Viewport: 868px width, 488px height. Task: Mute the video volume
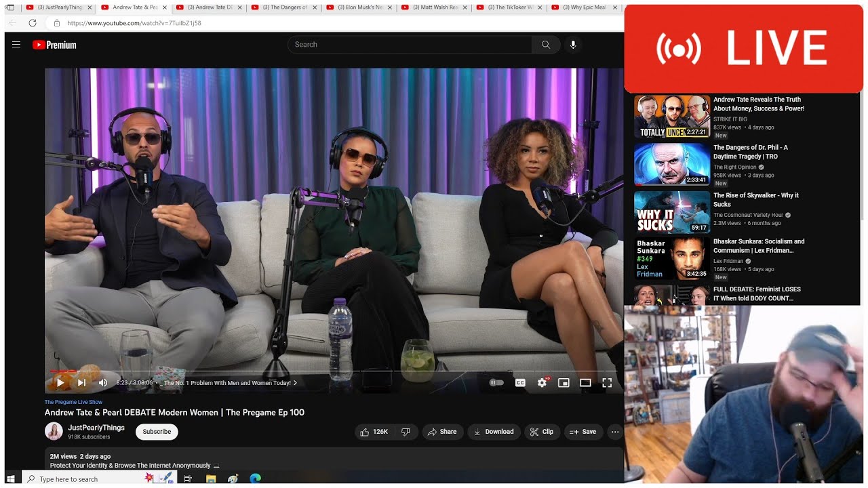pos(103,383)
